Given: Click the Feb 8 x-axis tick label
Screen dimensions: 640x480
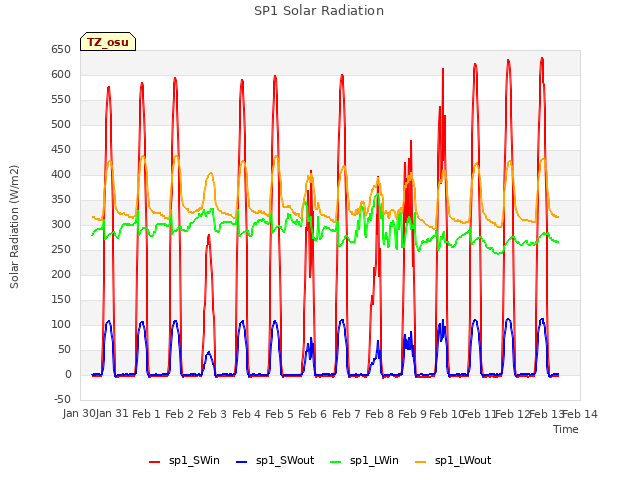Looking at the screenshot, I should coord(379,414).
